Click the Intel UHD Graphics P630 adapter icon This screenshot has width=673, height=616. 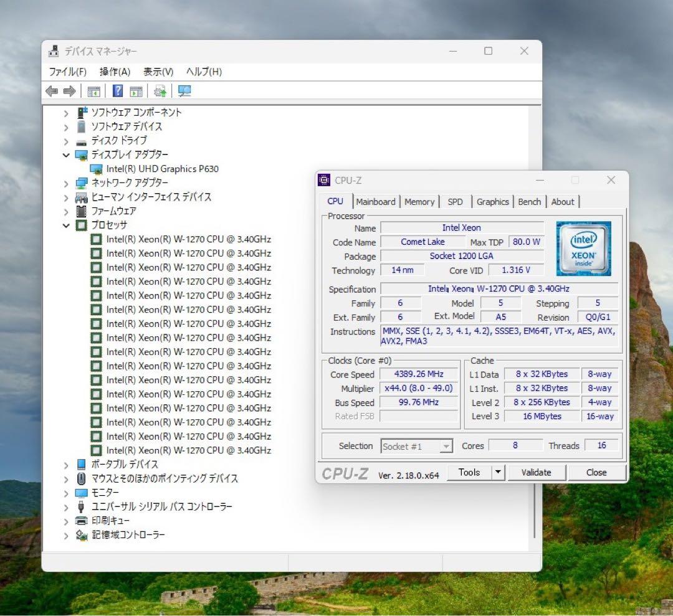[x=96, y=169]
